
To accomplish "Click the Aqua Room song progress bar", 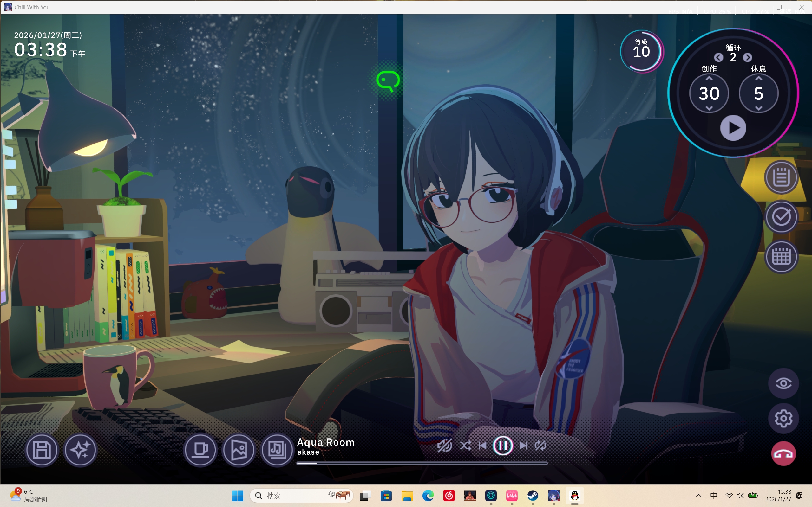I will point(422,463).
